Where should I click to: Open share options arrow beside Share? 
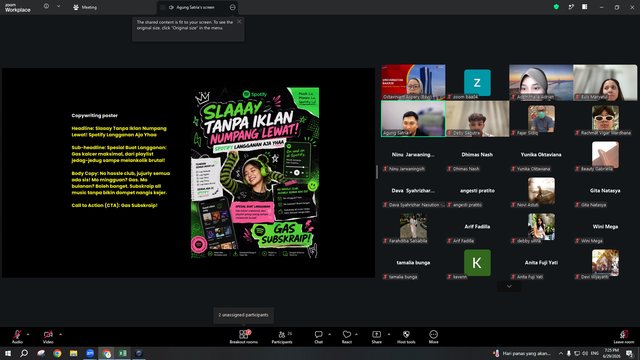[x=389, y=334]
